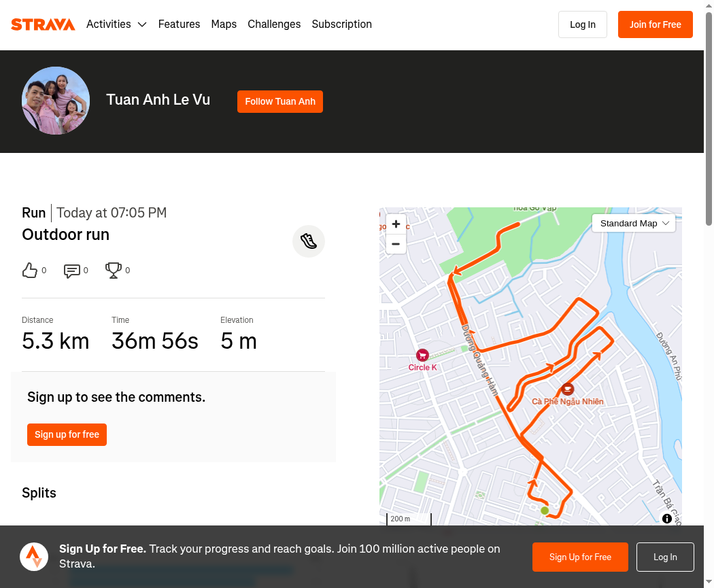Click the page vertical scrollbar

pyautogui.click(x=709, y=118)
